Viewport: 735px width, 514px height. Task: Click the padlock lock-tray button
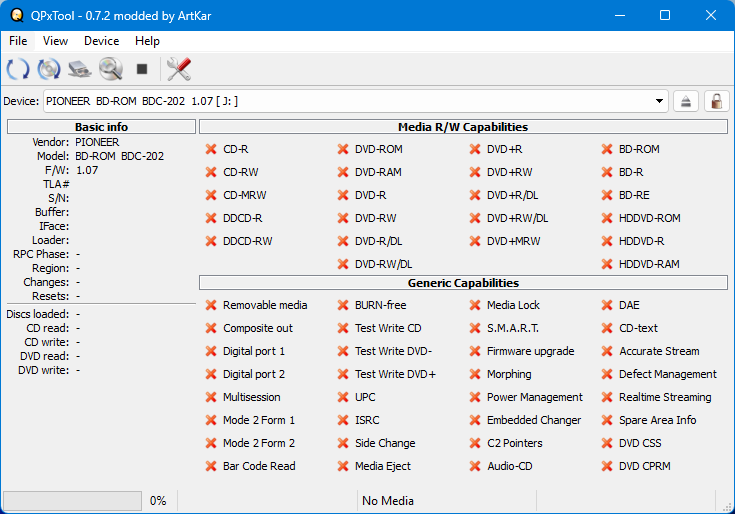coord(716,101)
